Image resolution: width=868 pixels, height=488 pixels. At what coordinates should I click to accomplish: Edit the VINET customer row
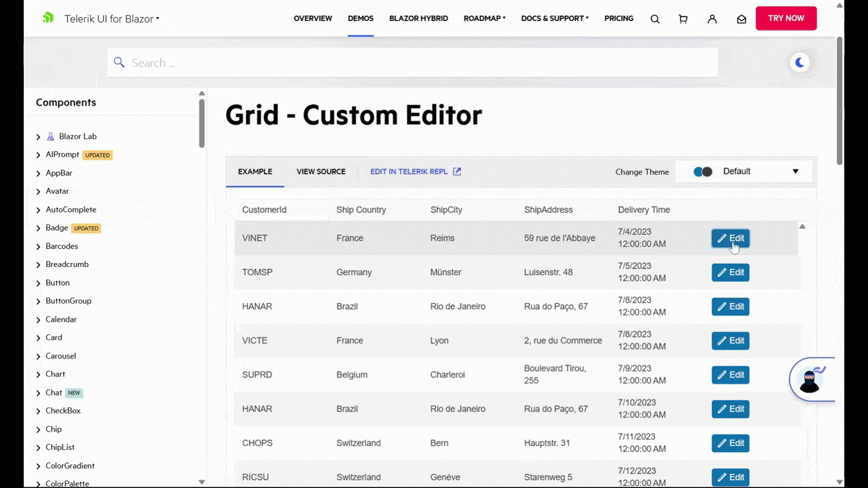(730, 238)
